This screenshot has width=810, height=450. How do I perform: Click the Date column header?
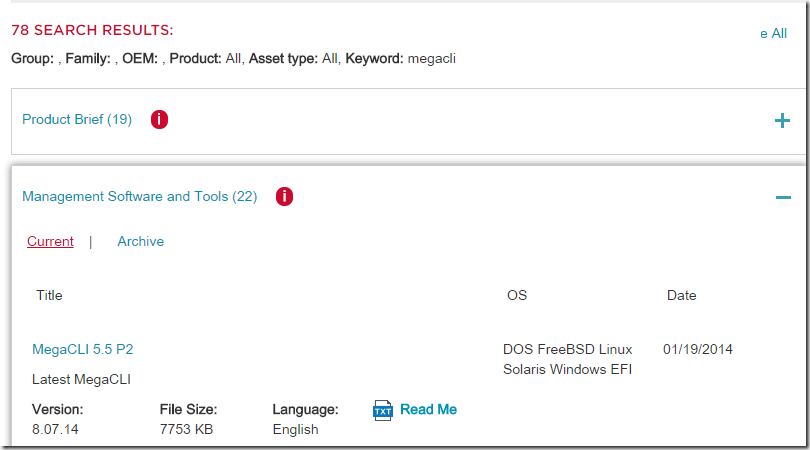[681, 296]
